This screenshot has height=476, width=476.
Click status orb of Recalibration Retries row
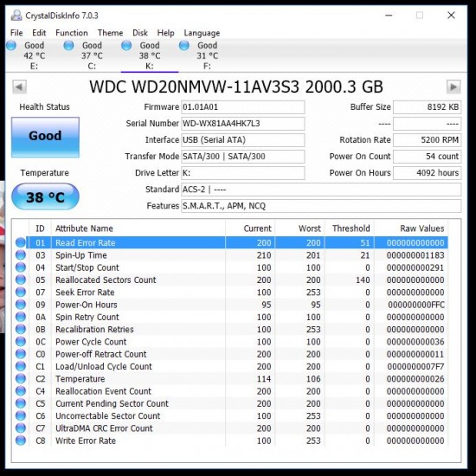(21, 329)
